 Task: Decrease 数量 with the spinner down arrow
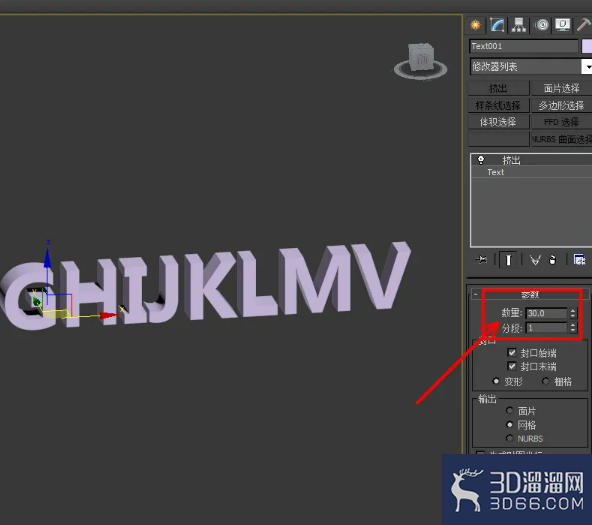click(x=573, y=316)
